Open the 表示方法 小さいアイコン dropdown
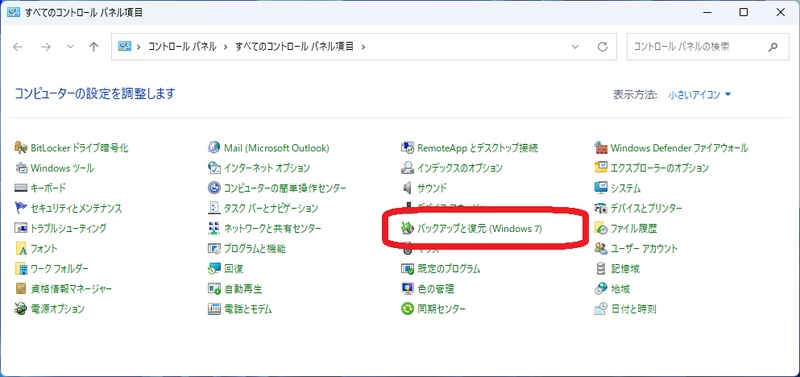800x377 pixels. pos(700,95)
